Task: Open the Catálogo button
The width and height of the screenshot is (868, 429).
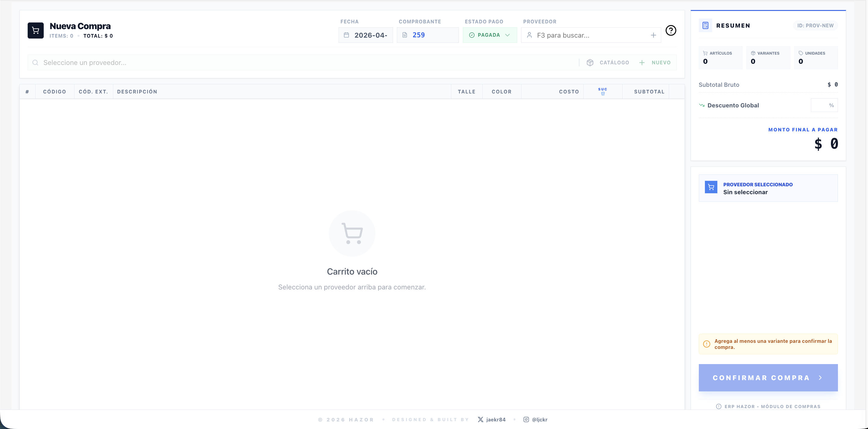Action: click(x=607, y=62)
